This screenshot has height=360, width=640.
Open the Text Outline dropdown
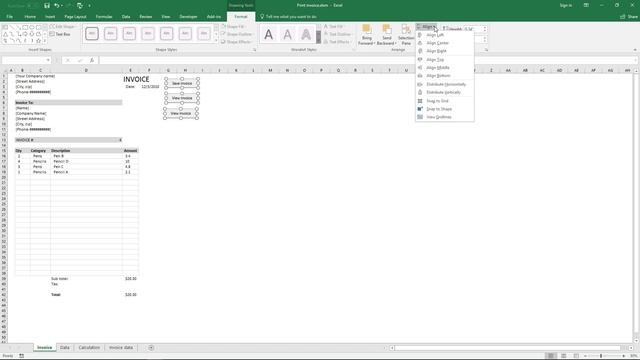337,34
